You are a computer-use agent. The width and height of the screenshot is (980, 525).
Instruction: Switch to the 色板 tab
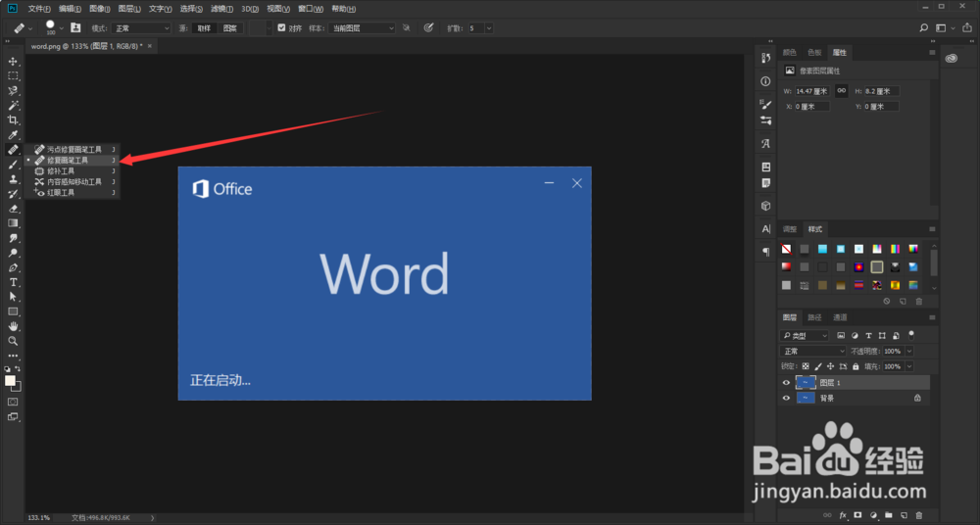814,53
